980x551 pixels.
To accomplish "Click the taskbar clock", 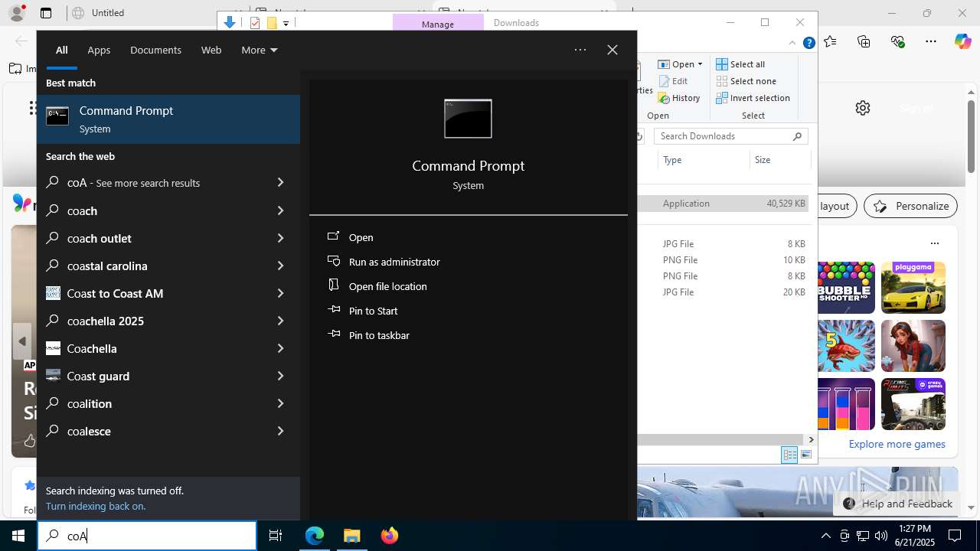I will click(915, 536).
